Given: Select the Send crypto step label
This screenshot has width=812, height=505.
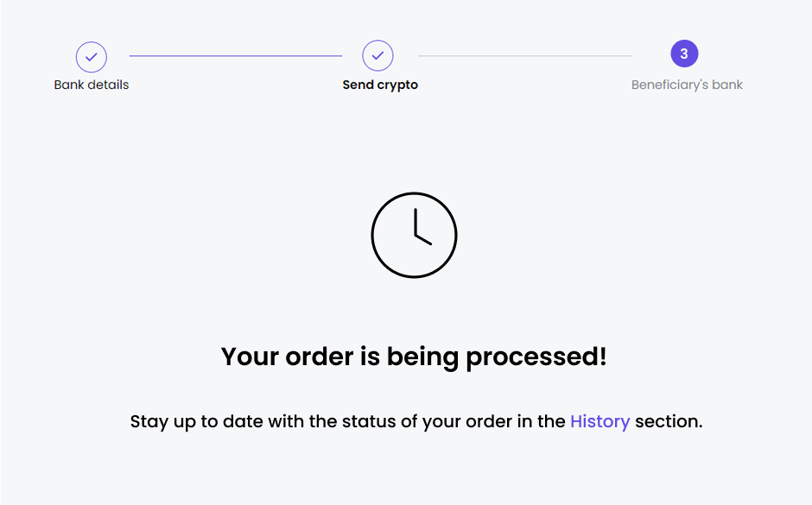Looking at the screenshot, I should coord(380,85).
